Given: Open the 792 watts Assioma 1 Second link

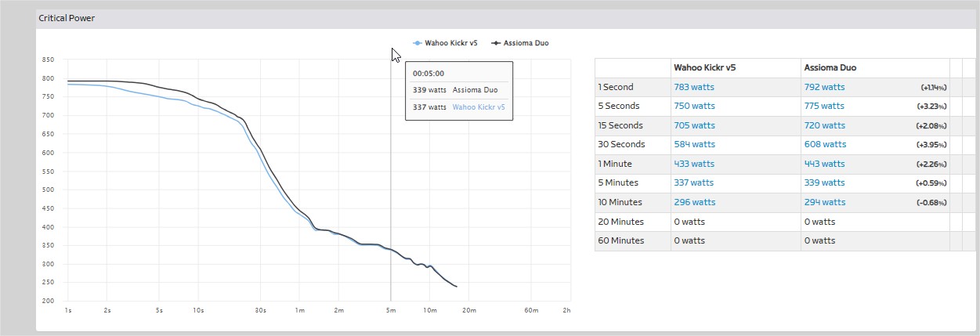Looking at the screenshot, I should click(x=824, y=87).
